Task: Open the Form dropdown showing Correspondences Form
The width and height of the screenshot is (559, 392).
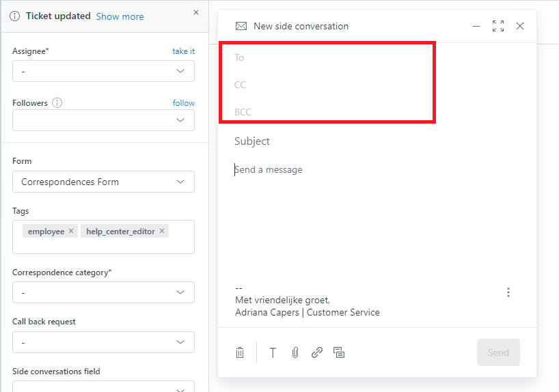Action: [x=103, y=182]
